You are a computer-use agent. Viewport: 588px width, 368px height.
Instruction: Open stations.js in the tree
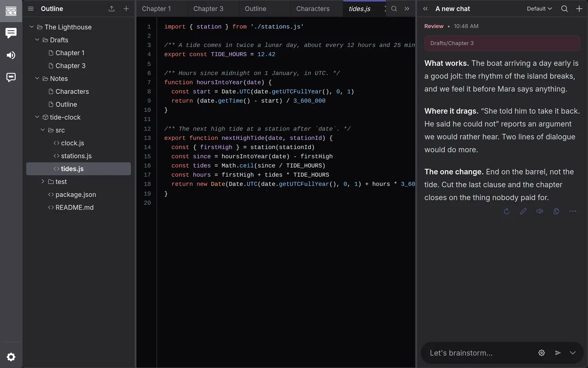point(79,156)
